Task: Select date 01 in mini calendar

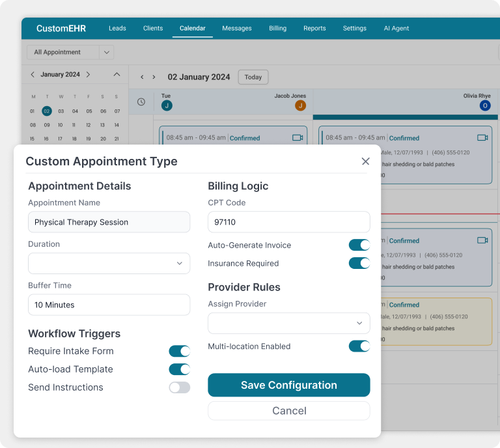Action: click(32, 111)
